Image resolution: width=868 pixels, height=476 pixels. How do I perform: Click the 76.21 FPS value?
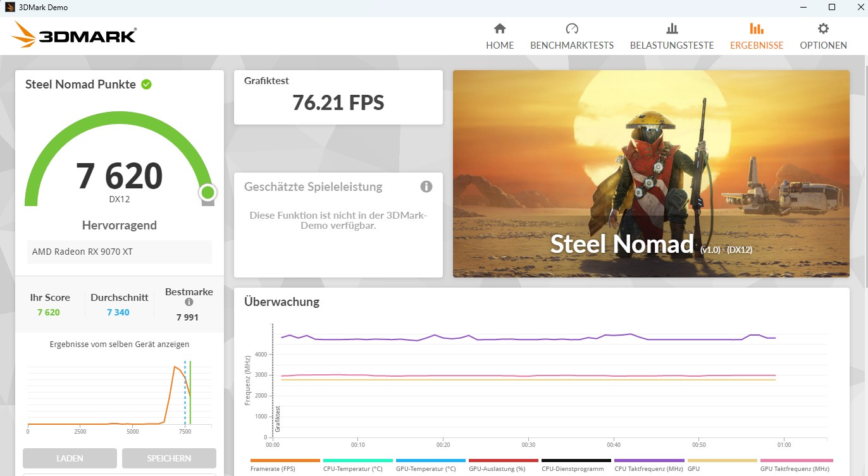point(338,102)
